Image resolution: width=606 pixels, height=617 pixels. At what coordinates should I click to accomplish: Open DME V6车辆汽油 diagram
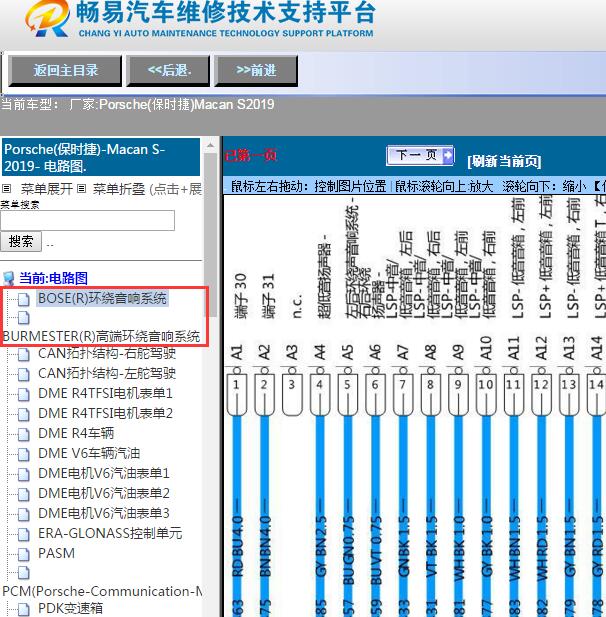click(89, 453)
